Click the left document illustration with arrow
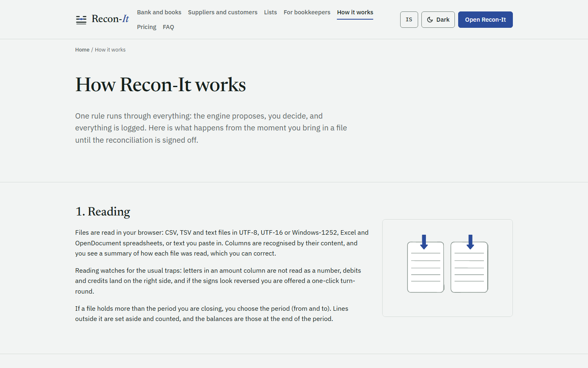588x368 pixels. [425, 264]
